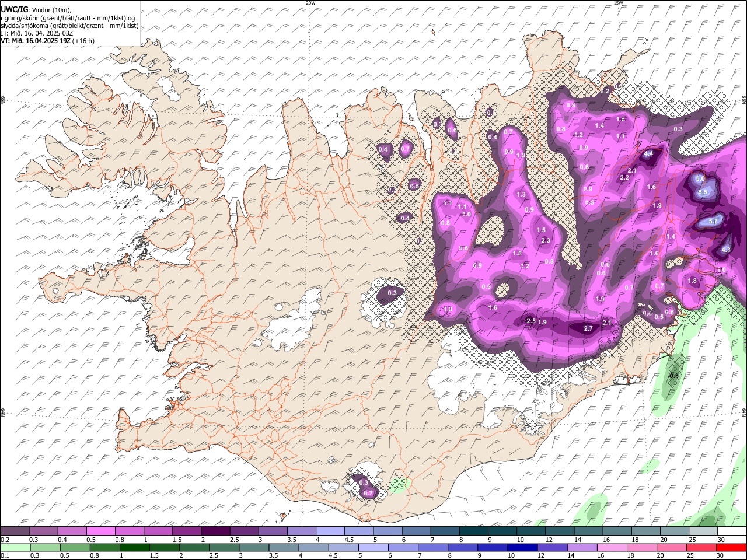
Task: Select the darkest green 1 swatch in rain legend
Action: point(134,548)
